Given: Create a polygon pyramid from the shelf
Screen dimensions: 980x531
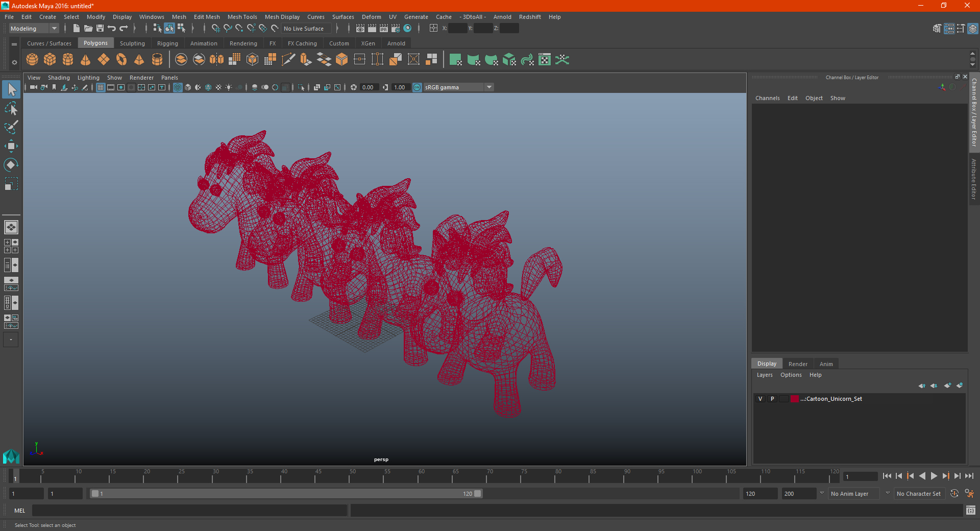Looking at the screenshot, I should pyautogui.click(x=139, y=60).
